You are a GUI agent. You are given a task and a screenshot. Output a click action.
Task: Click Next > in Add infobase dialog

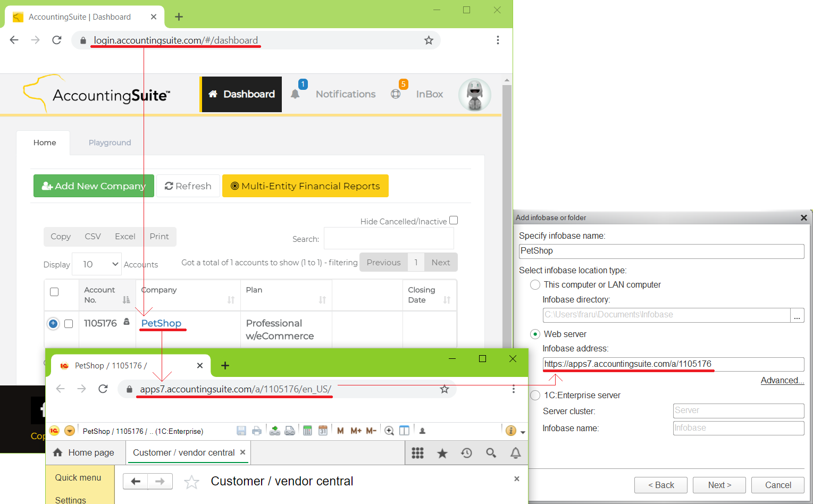click(719, 485)
